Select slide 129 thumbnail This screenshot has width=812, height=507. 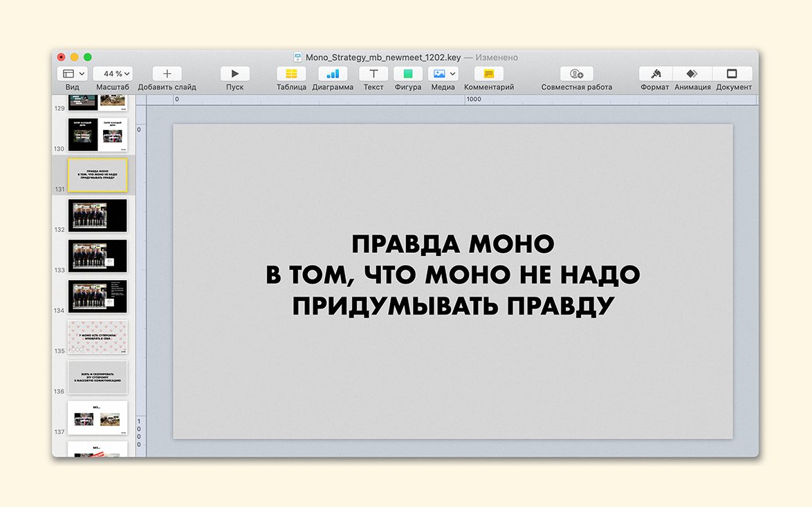98,103
